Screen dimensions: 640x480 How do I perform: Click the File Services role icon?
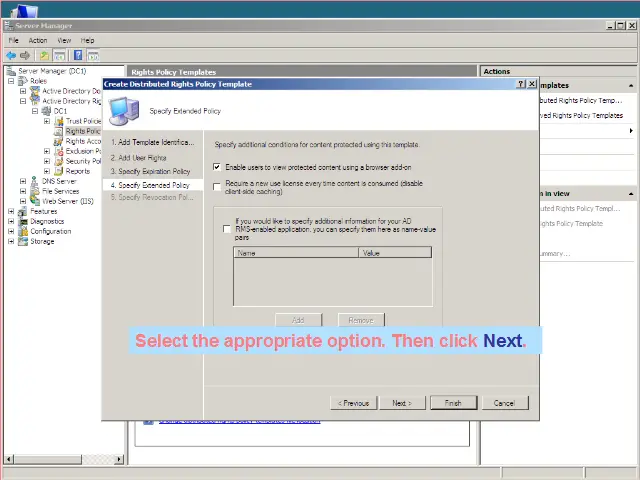pyautogui.click(x=35, y=191)
